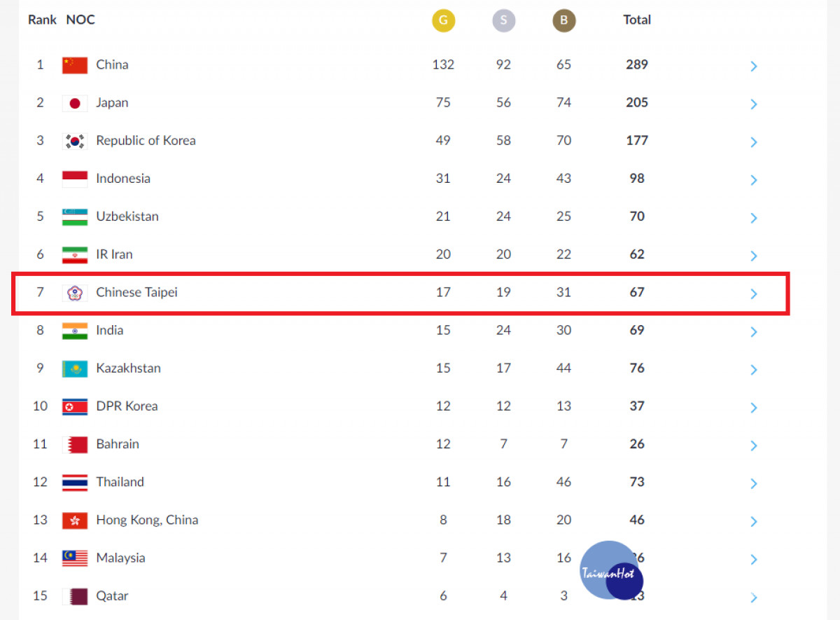Click the Qatar flag icon
The image size is (840, 620).
[75, 596]
